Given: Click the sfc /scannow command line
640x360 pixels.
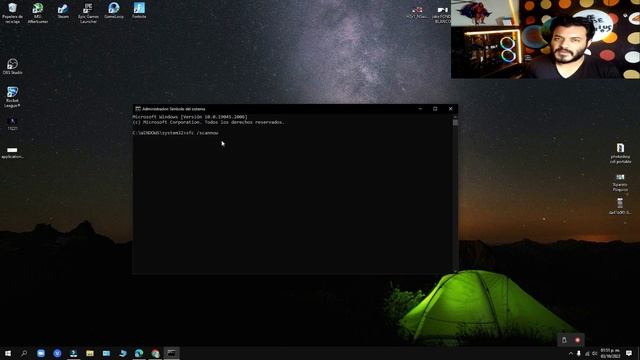Looking at the screenshot, I should pos(176,133).
